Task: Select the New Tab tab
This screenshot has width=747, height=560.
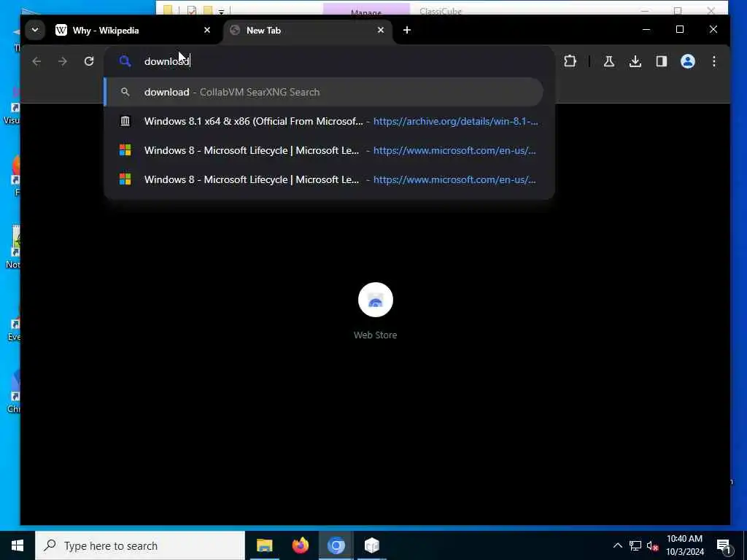Action: [309, 31]
